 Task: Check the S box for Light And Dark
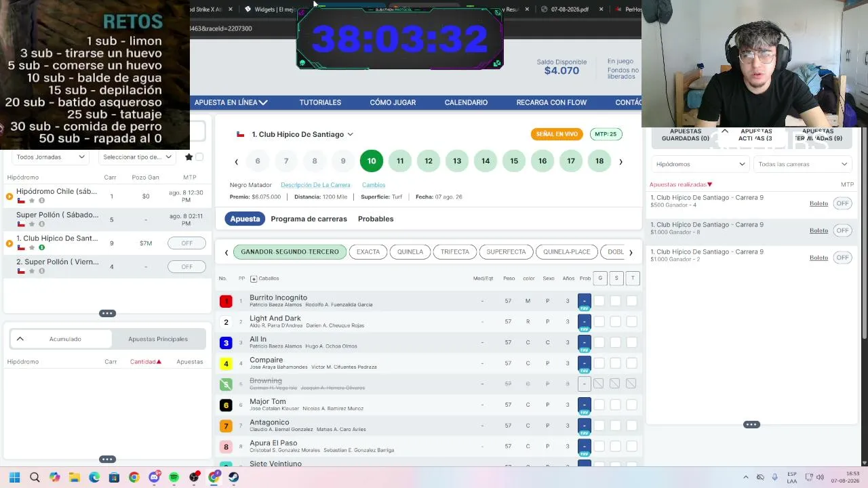(x=616, y=322)
